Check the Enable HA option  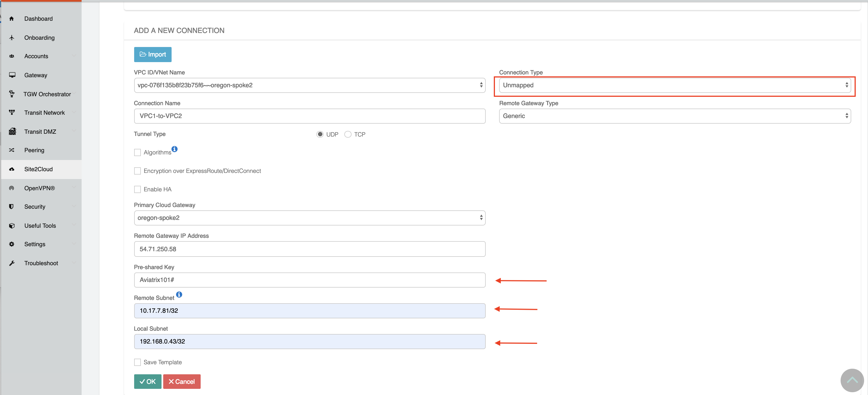tap(137, 189)
